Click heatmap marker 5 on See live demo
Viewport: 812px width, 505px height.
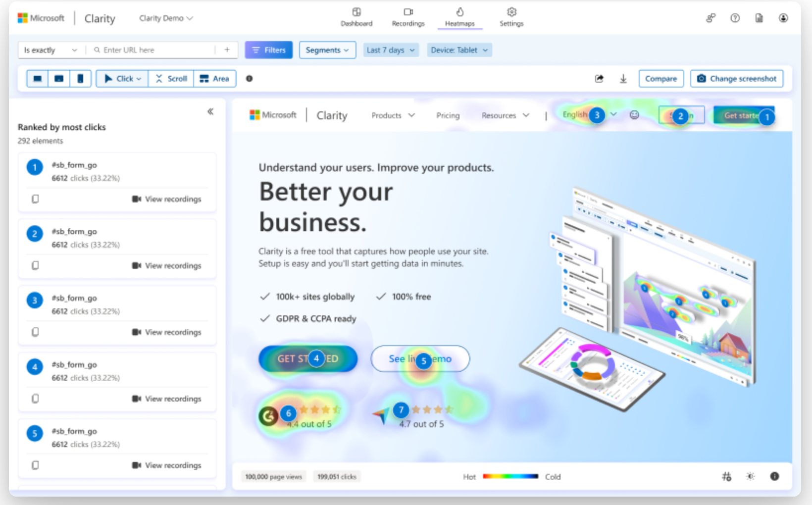point(423,361)
